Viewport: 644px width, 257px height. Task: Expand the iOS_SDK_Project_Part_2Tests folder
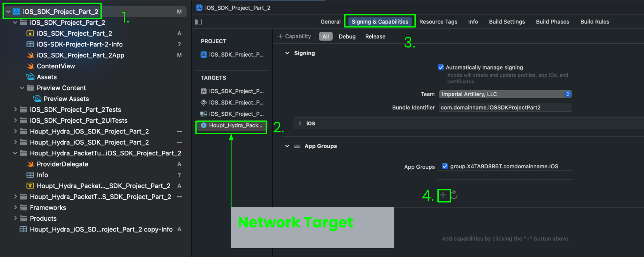[15, 110]
